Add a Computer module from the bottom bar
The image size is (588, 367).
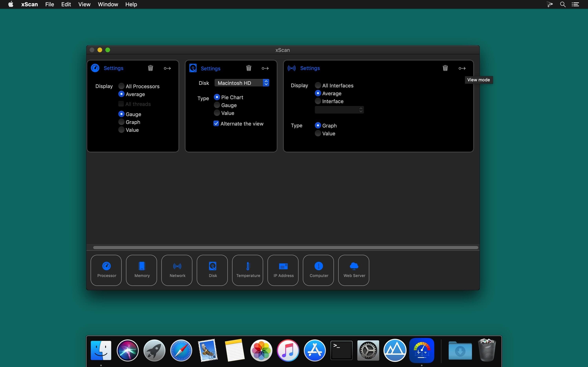point(318,270)
